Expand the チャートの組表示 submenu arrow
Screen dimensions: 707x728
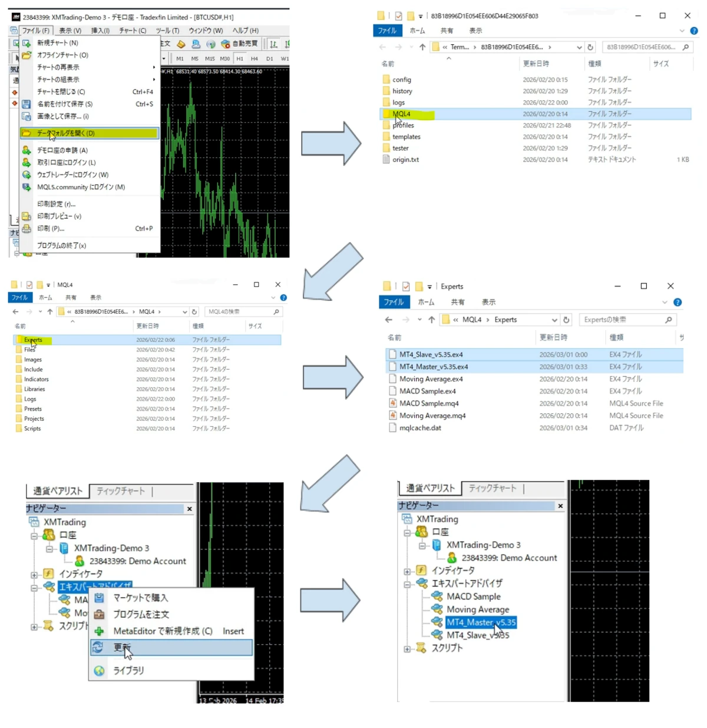click(x=154, y=80)
